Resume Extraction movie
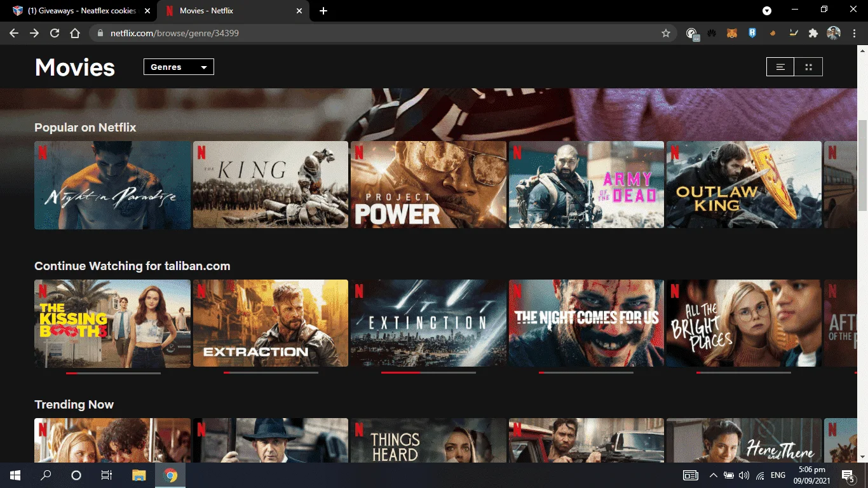Image resolution: width=868 pixels, height=488 pixels. [x=271, y=323]
